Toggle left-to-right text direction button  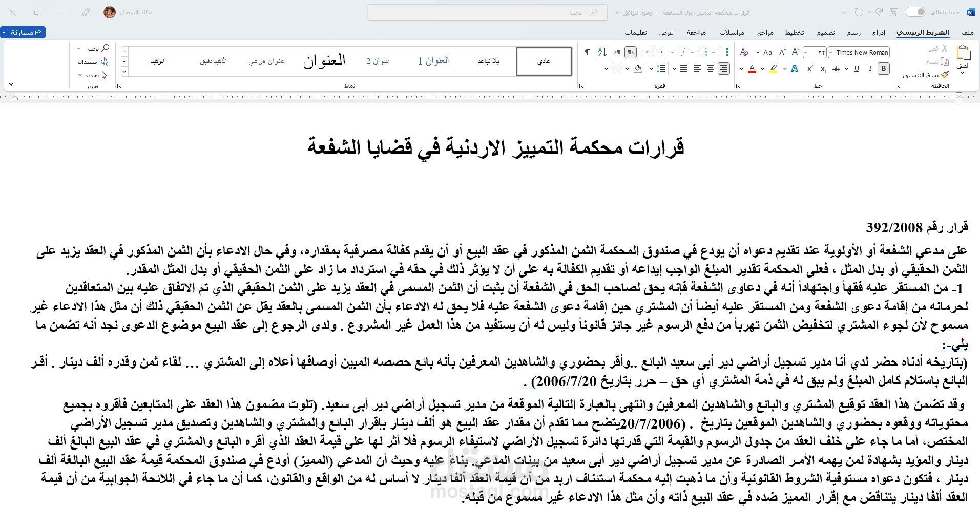pyautogui.click(x=617, y=52)
